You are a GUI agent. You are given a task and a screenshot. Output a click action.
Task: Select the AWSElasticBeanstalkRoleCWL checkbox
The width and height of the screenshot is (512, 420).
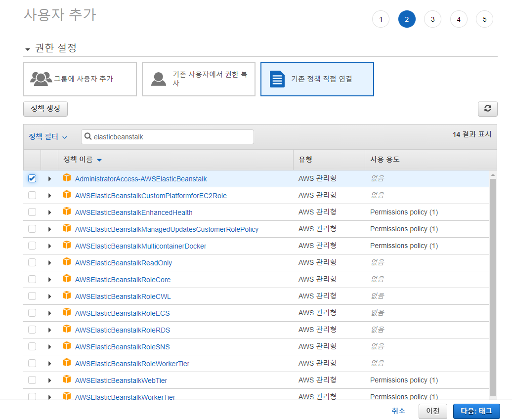click(x=32, y=296)
